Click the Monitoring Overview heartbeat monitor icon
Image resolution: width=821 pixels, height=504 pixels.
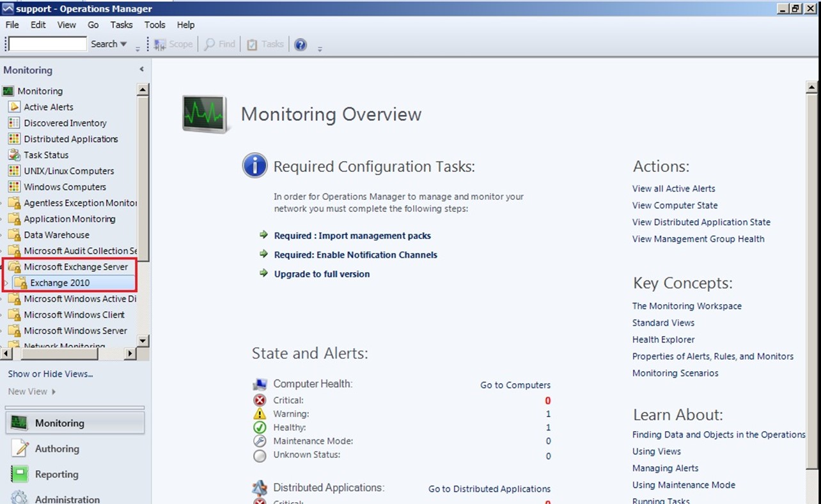205,114
